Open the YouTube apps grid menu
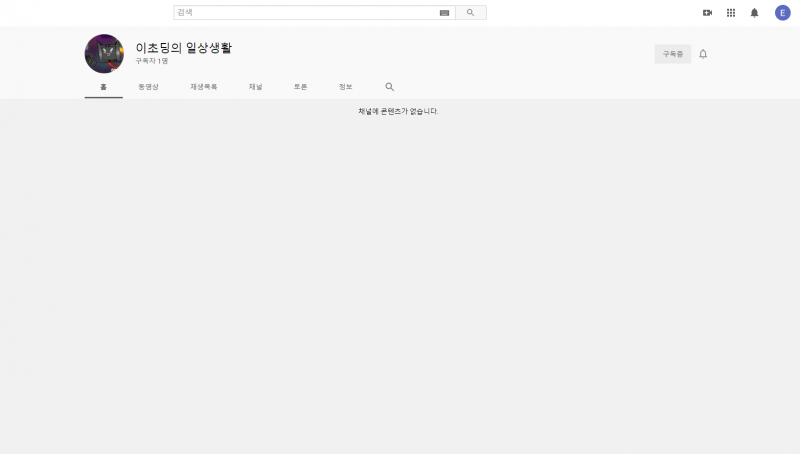 click(731, 13)
